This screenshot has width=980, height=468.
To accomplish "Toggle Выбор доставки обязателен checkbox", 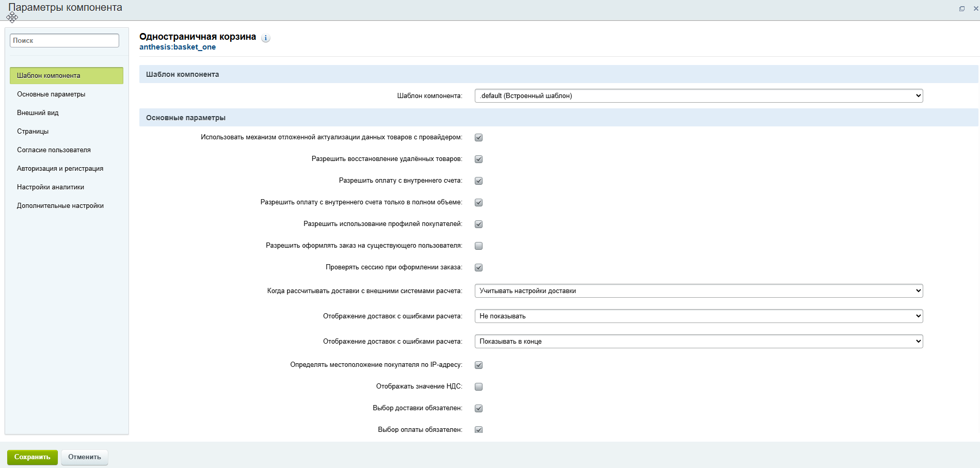I will (x=479, y=409).
